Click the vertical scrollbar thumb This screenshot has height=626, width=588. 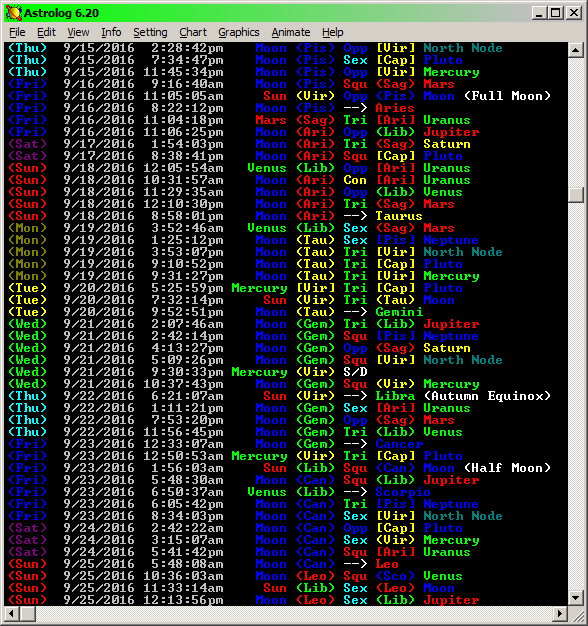(576, 195)
